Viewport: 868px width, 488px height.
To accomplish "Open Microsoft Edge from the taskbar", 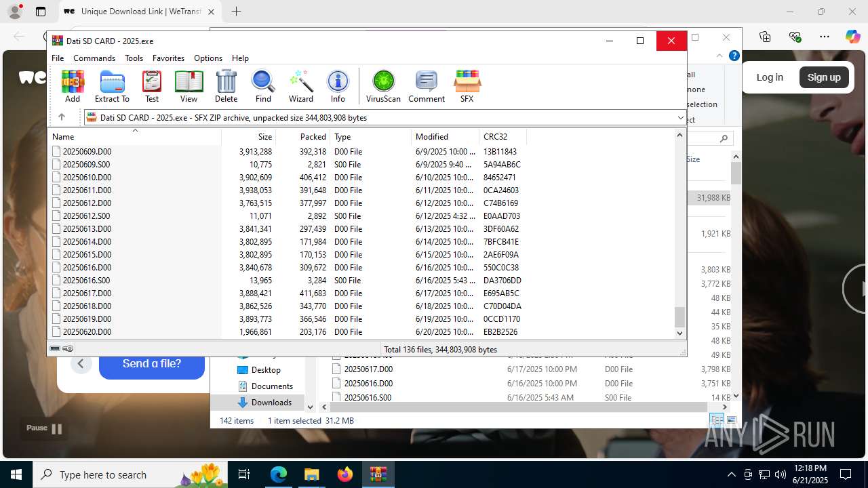I will [x=279, y=474].
